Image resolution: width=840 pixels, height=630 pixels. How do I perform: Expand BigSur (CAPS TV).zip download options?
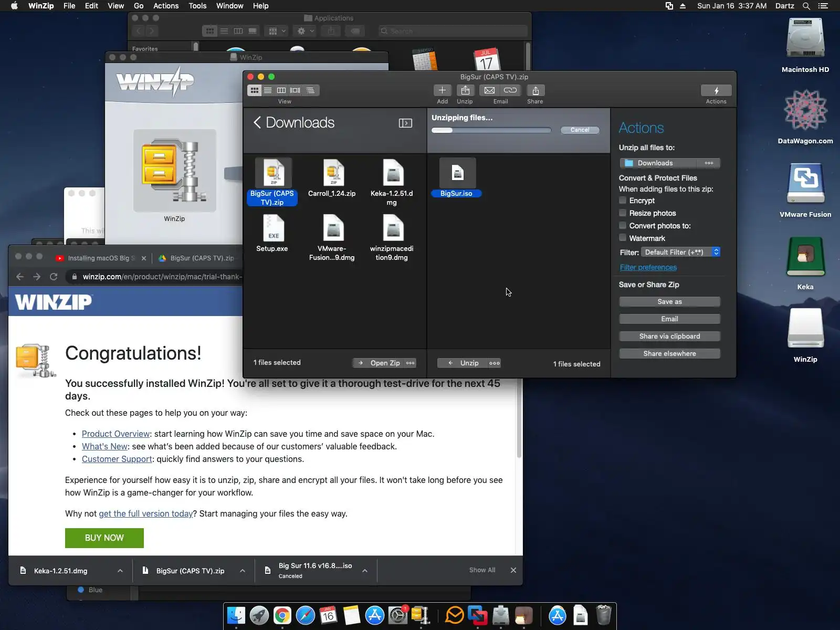(x=243, y=571)
